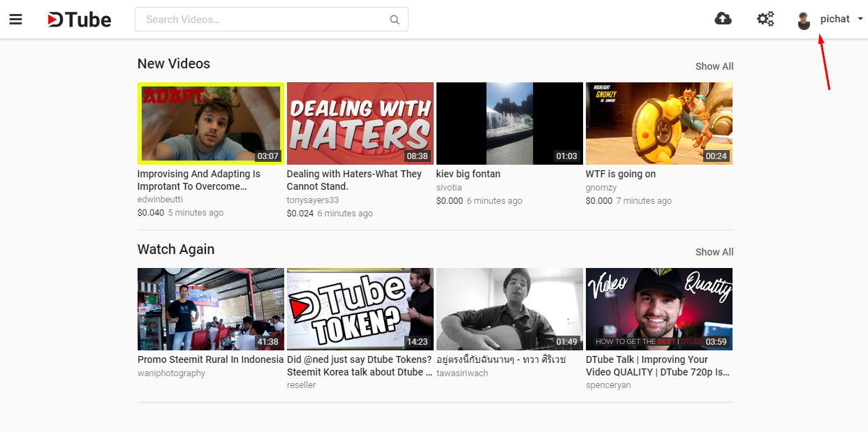Image resolution: width=868 pixels, height=432 pixels.
Task: Click '7 minutes ago' timestamp
Action: [644, 201]
